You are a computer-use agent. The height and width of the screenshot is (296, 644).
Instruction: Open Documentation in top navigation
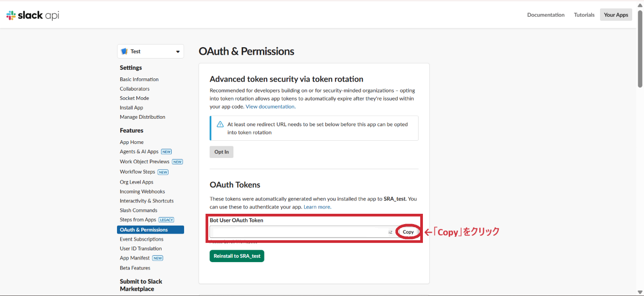(x=546, y=15)
